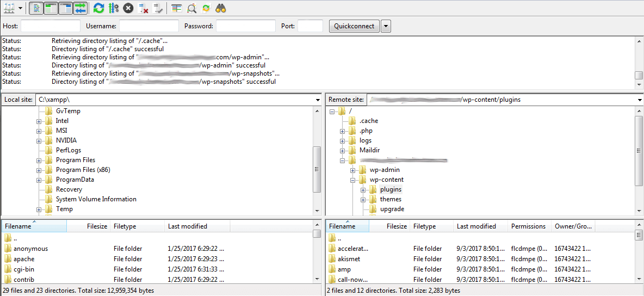Viewport: 644px width, 296px height.
Task: Open the directory listing filters dialog
Action: tap(177, 8)
